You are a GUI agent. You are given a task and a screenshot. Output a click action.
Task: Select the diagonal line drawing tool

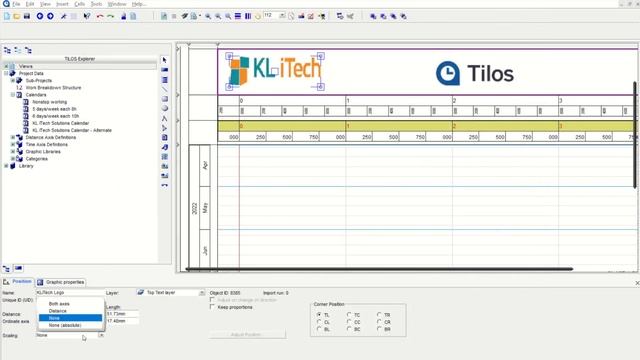[164, 89]
